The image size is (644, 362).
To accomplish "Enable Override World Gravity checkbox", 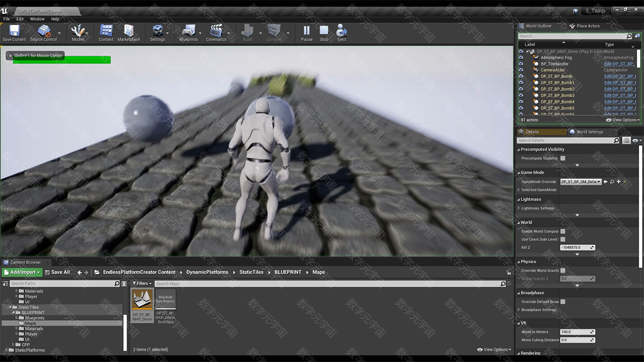I will 563,270.
